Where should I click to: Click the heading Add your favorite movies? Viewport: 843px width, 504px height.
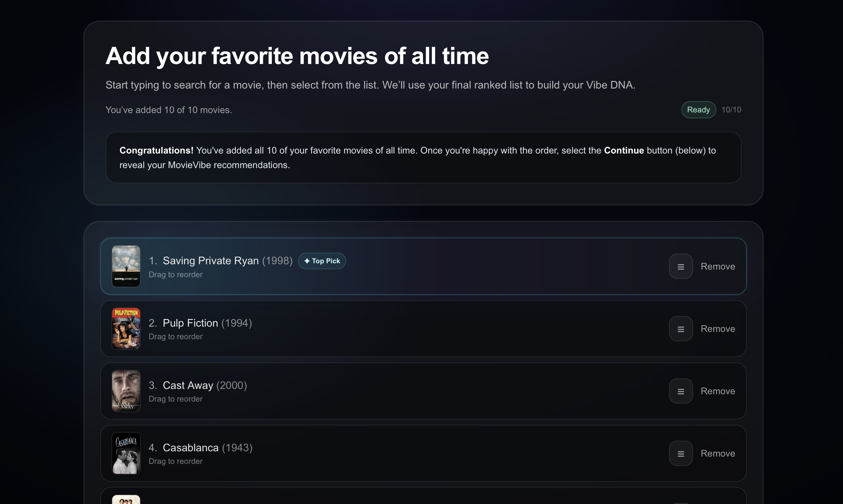(297, 55)
